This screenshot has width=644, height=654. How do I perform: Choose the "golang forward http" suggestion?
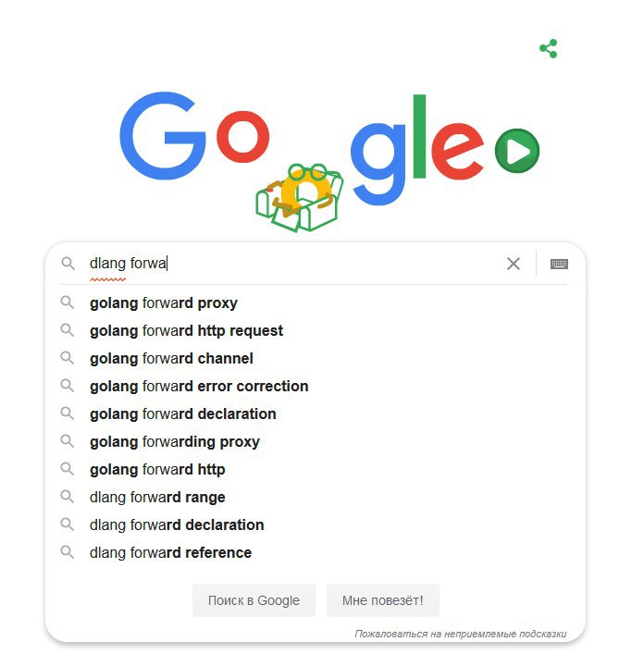157,469
